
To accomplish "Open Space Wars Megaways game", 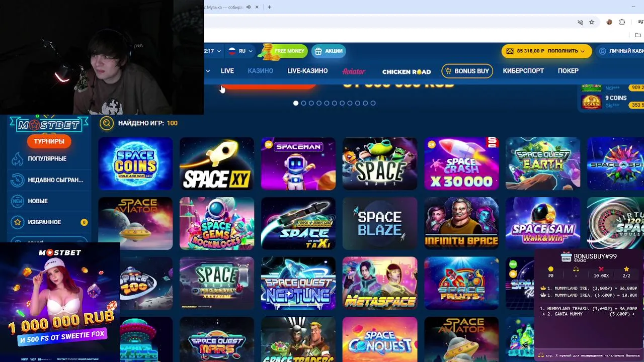I will (x=217, y=284).
